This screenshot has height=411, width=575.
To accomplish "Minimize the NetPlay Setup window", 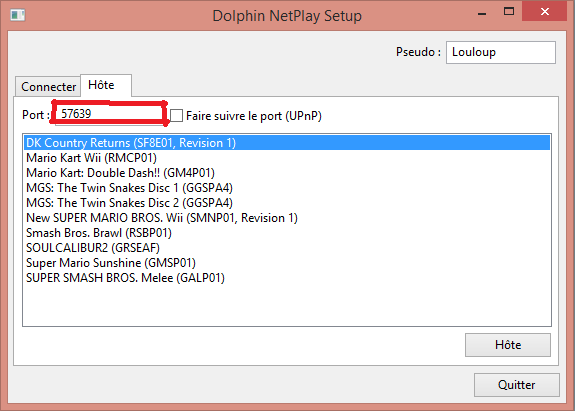I will tap(482, 12).
